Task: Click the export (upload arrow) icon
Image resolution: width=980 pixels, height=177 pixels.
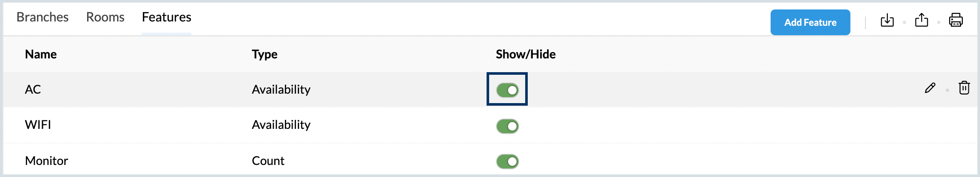Action: click(921, 20)
